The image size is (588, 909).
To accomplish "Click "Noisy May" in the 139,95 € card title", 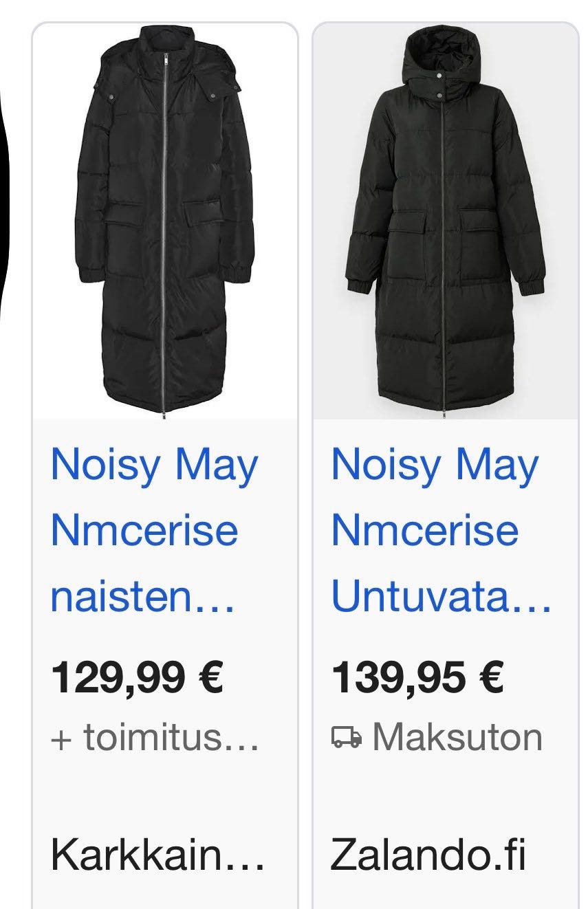I will point(435,465).
